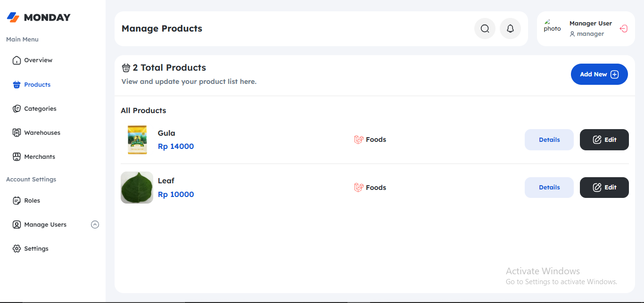The image size is (644, 303).
Task: Click the search magnifier icon
Action: tap(485, 29)
